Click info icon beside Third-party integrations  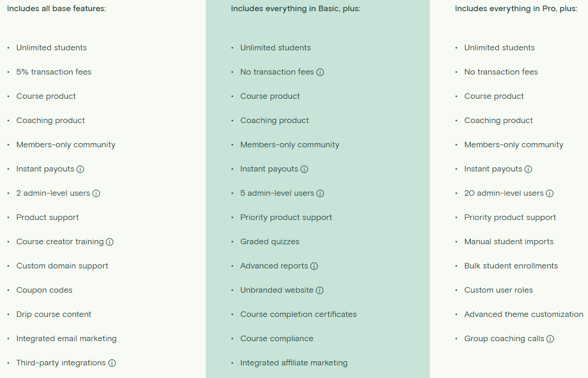pyautogui.click(x=112, y=363)
